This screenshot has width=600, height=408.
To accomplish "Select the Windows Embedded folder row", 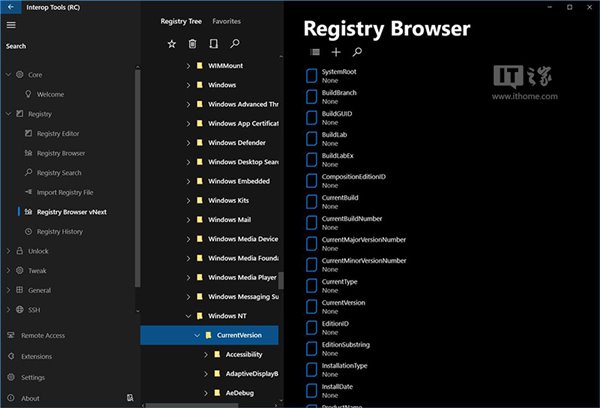I will [210, 181].
